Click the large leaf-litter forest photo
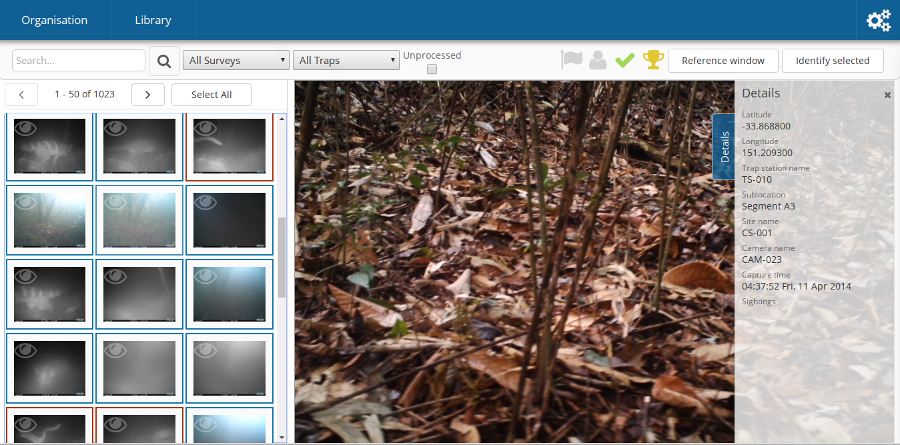 (514, 261)
